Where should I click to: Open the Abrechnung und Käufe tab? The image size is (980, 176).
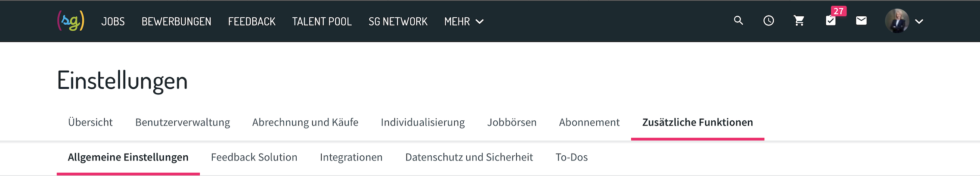(305, 123)
